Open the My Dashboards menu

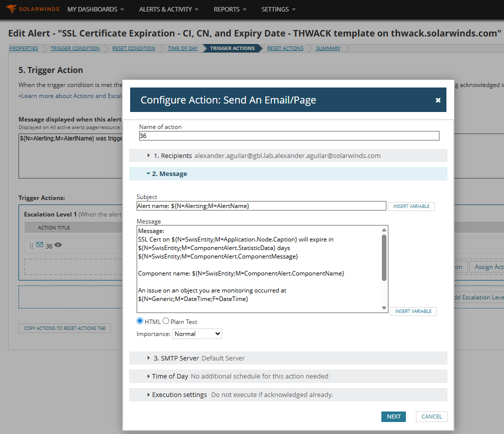96,9
